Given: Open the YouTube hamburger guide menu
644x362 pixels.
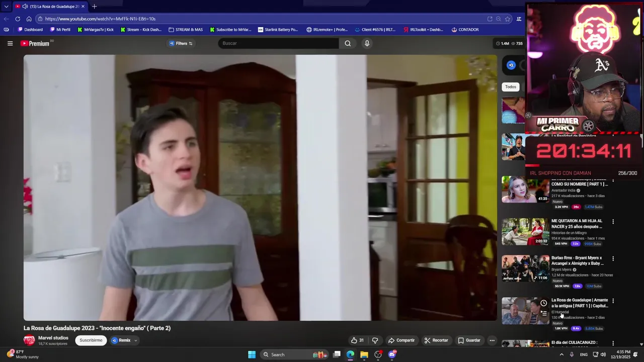Looking at the screenshot, I should tap(10, 43).
